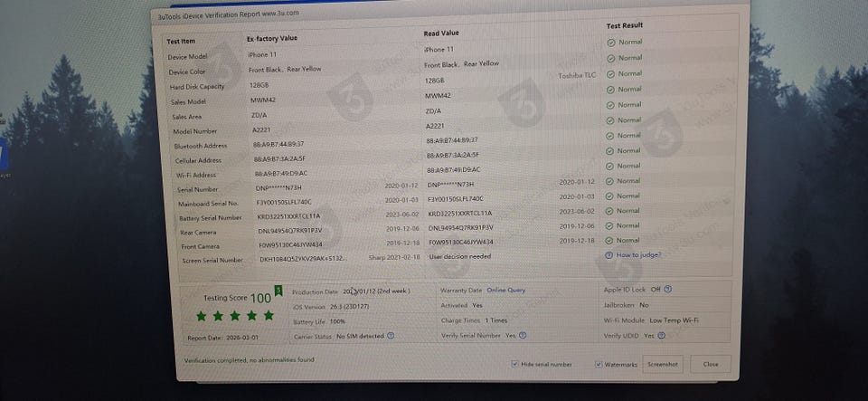Click the Report Date 2026-03-01 text
The image size is (868, 401).
[222, 338]
